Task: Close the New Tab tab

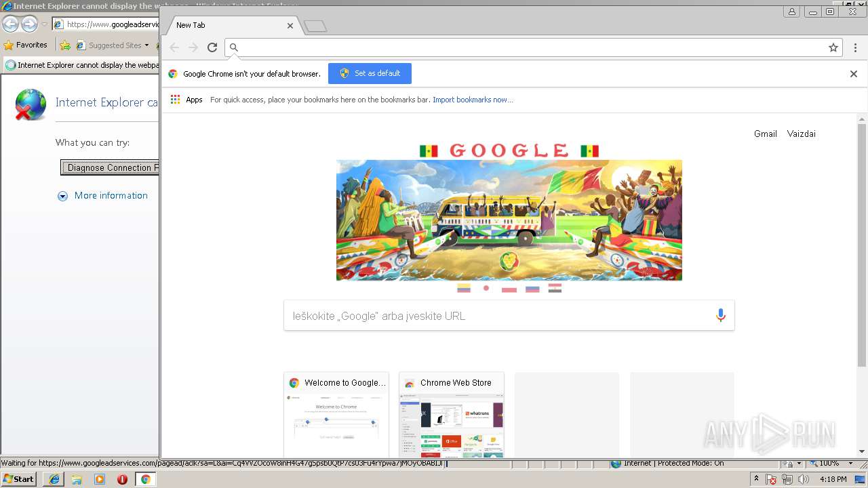Action: click(290, 25)
